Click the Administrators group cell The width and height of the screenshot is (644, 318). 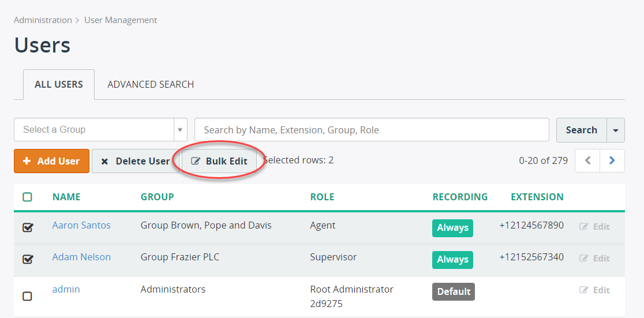(x=173, y=289)
